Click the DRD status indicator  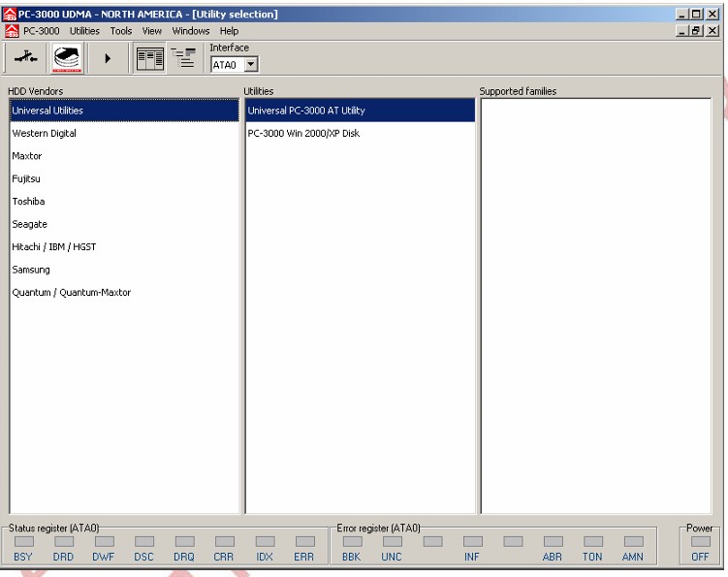[x=64, y=542]
